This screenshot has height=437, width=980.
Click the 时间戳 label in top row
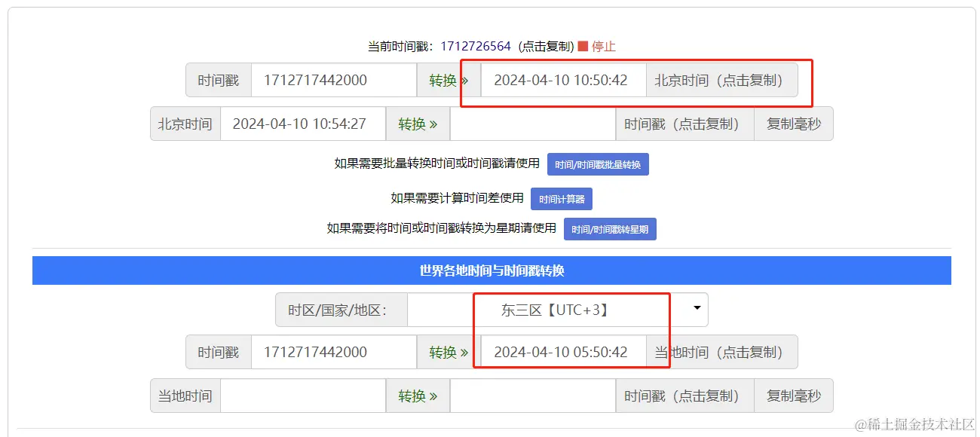click(219, 80)
